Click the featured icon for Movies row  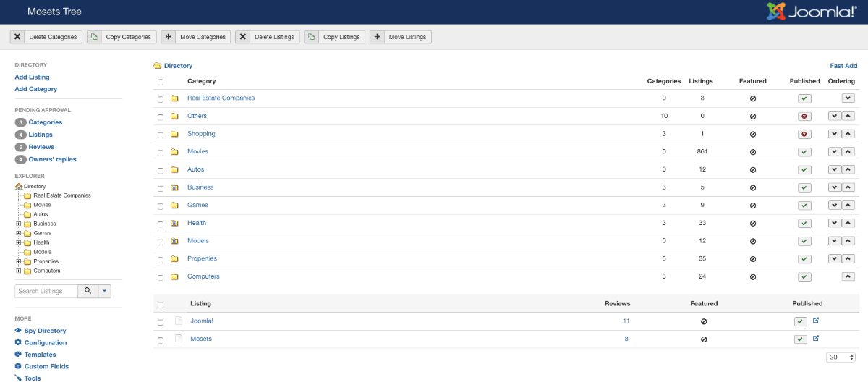[752, 152]
